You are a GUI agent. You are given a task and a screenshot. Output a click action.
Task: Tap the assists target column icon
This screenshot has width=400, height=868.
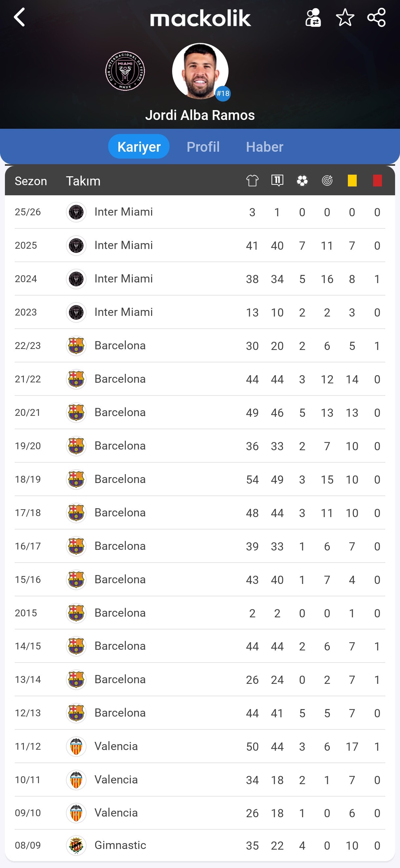pos(327,181)
